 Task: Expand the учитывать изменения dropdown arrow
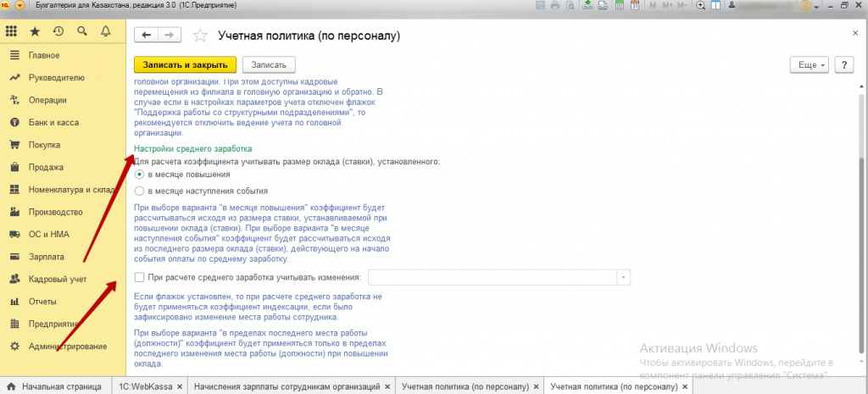pos(625,277)
